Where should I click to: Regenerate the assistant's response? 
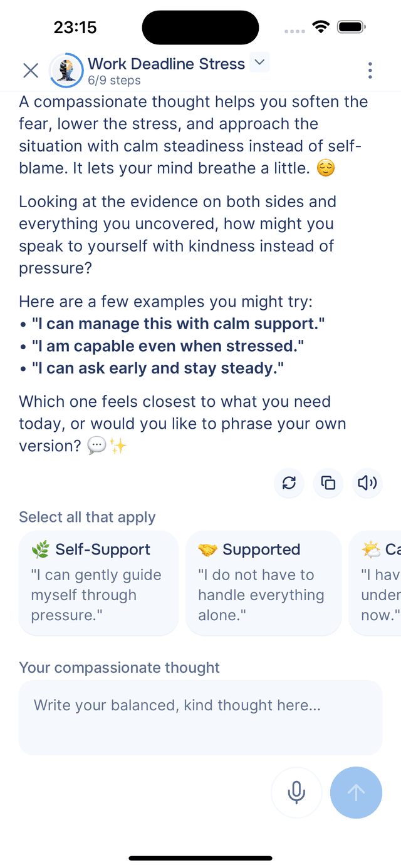tap(289, 483)
